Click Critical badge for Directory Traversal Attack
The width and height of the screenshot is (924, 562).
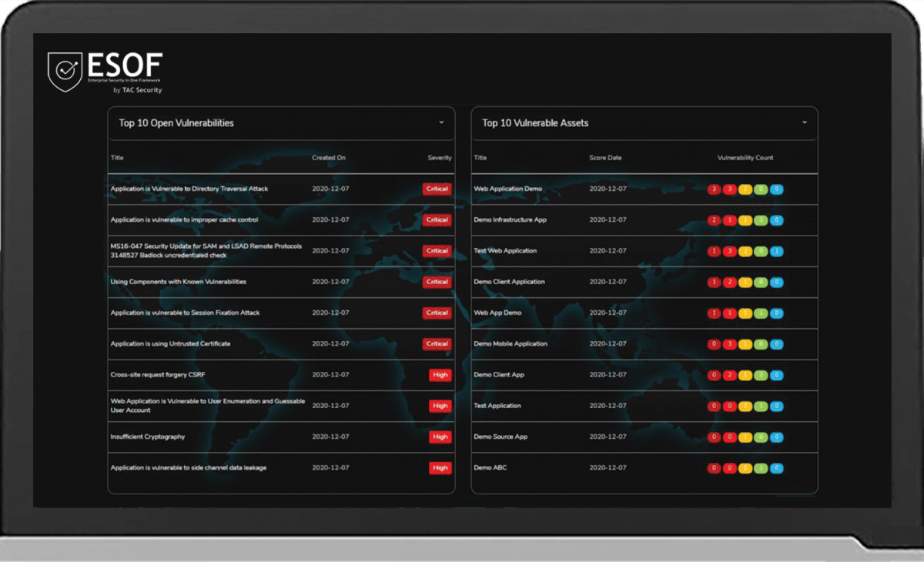click(x=437, y=189)
